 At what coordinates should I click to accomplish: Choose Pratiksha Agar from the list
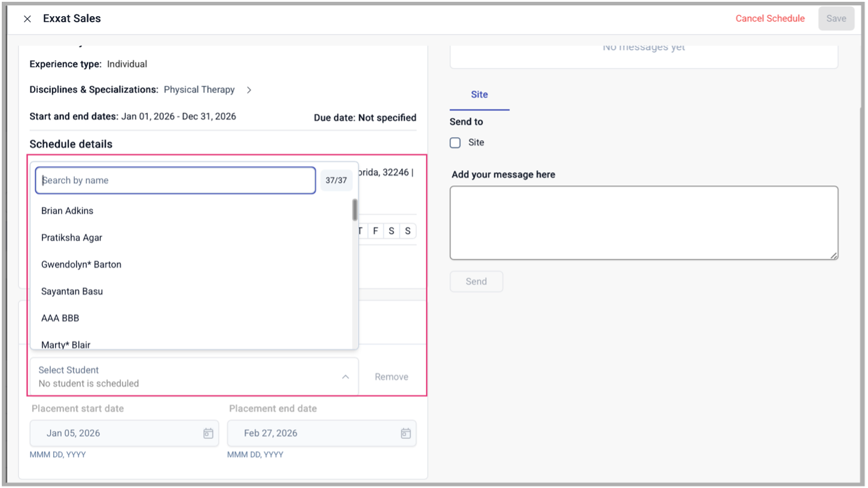pos(72,238)
